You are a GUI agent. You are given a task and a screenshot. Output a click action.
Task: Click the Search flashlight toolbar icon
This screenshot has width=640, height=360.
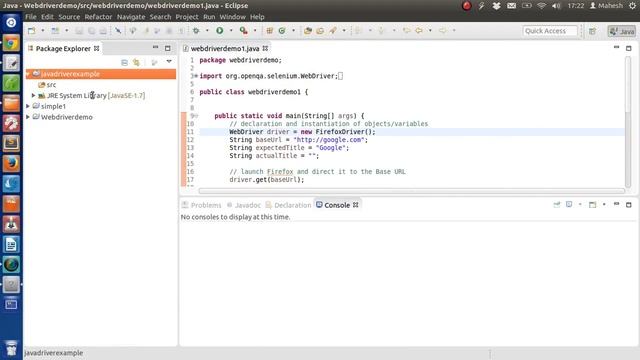333,31
